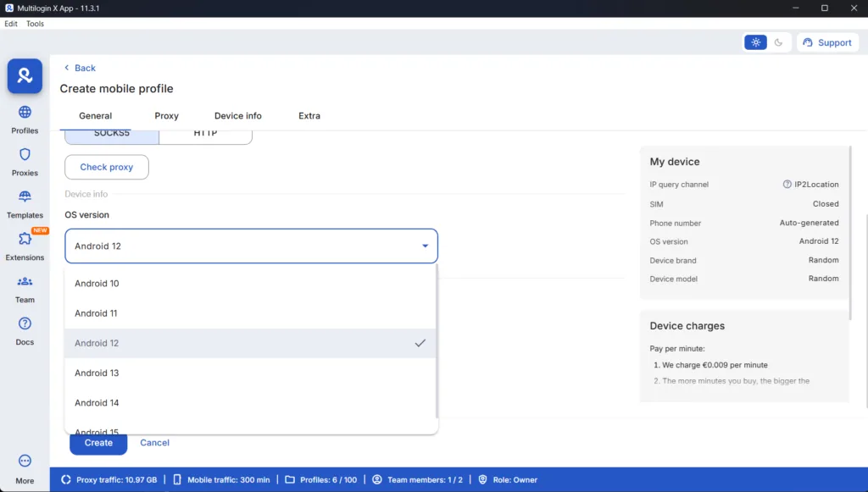The width and height of the screenshot is (868, 492).
Task: Click the Back link
Action: click(x=80, y=68)
